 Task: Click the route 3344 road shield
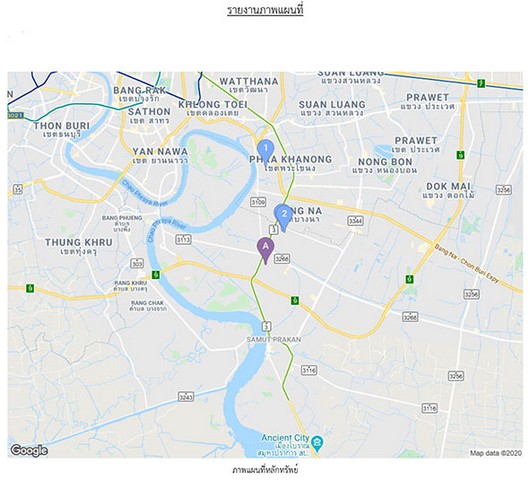(356, 221)
